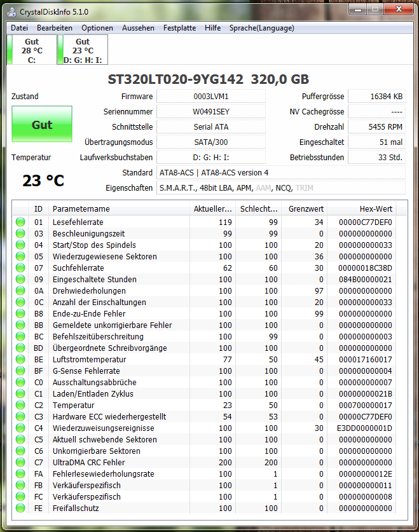
Task: Click status icon of Aktuell schwebende Sektoren
Action: [20, 440]
